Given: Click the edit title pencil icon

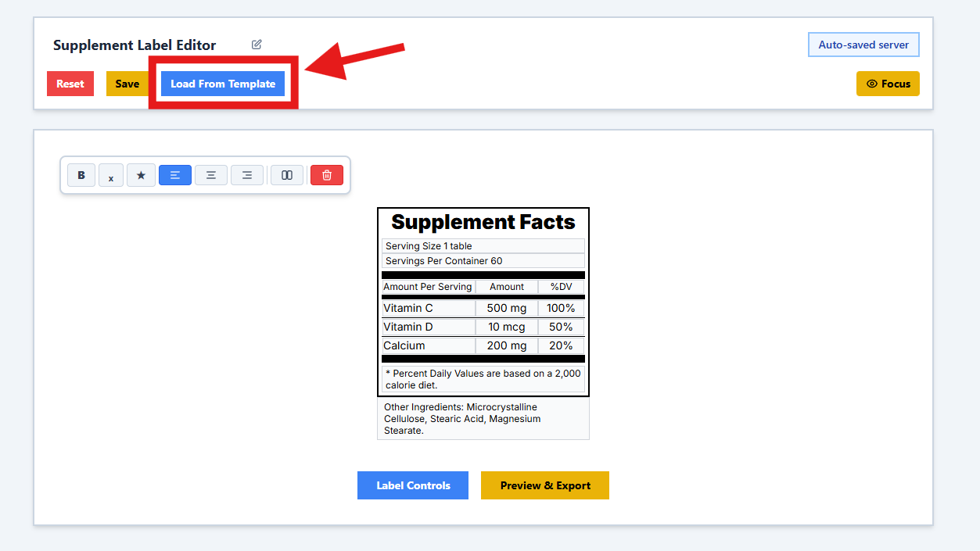Looking at the screenshot, I should (x=257, y=45).
